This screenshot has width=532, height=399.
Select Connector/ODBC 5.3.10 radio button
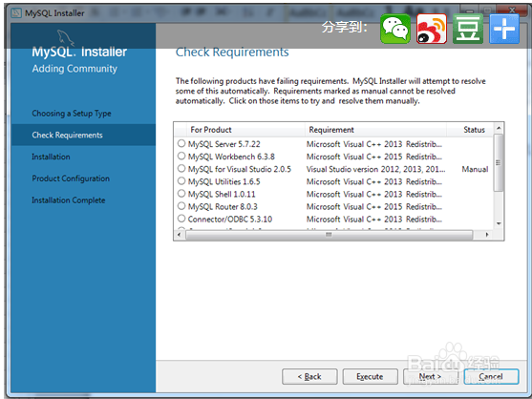(181, 219)
